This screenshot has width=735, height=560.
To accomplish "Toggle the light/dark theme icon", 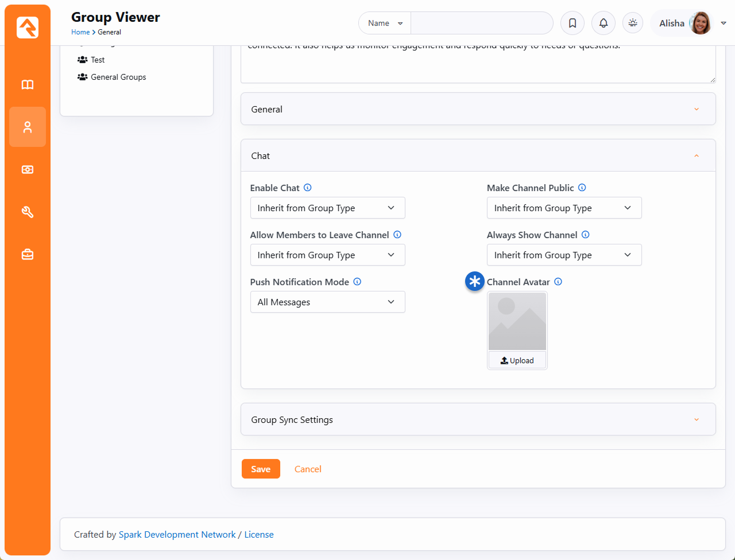I will tap(633, 23).
